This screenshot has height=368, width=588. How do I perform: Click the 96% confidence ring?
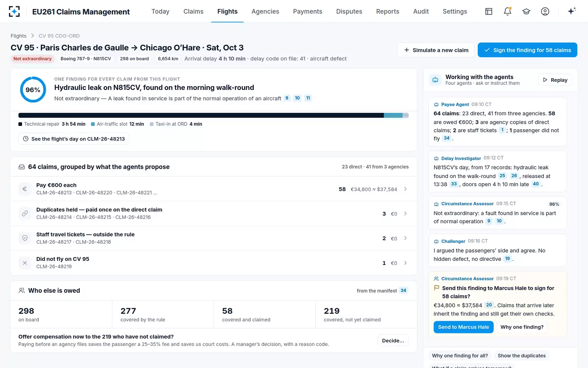click(x=33, y=90)
